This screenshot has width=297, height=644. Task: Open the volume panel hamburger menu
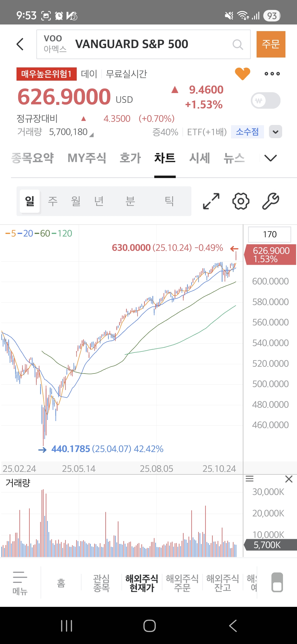pos(249,479)
